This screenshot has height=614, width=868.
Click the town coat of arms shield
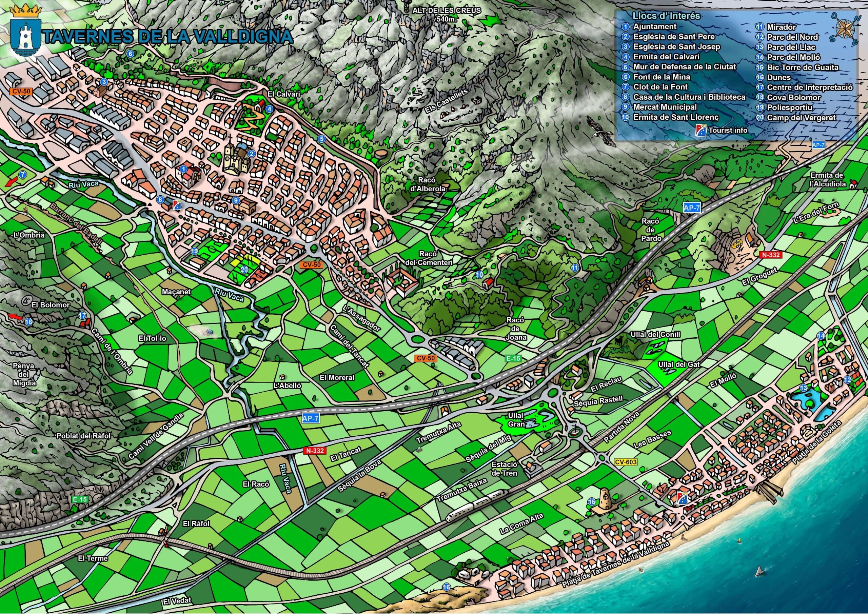[26, 37]
